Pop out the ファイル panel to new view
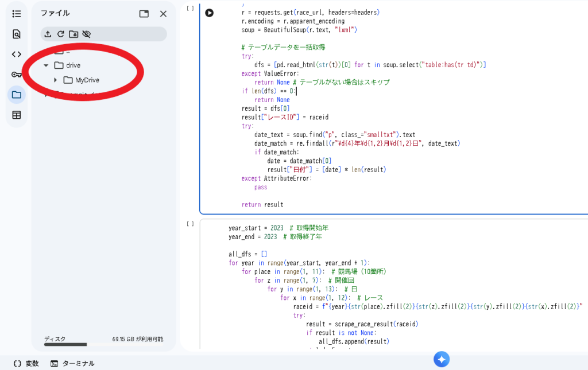 144,14
